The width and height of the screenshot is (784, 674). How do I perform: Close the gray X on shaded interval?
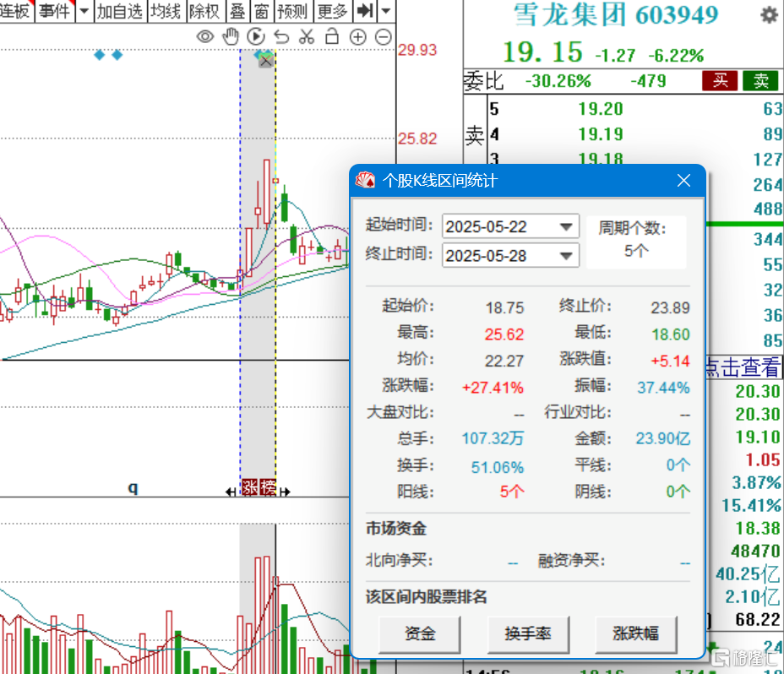[266, 62]
